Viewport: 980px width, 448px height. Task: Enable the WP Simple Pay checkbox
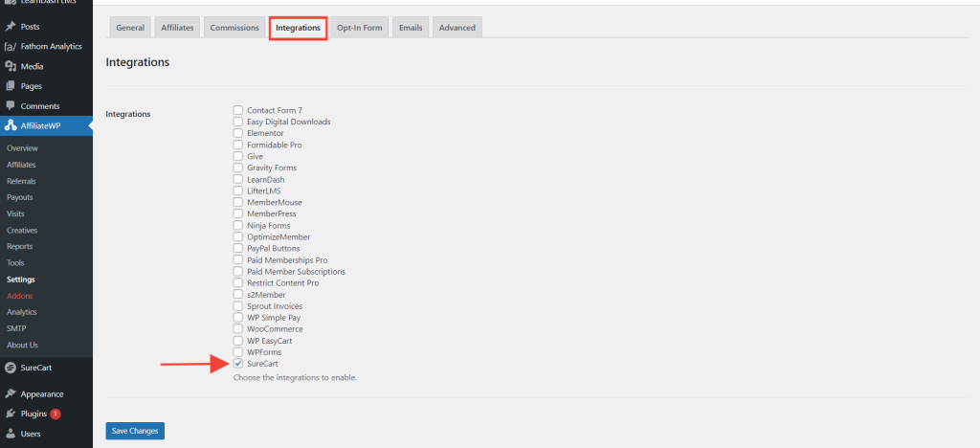pos(238,318)
